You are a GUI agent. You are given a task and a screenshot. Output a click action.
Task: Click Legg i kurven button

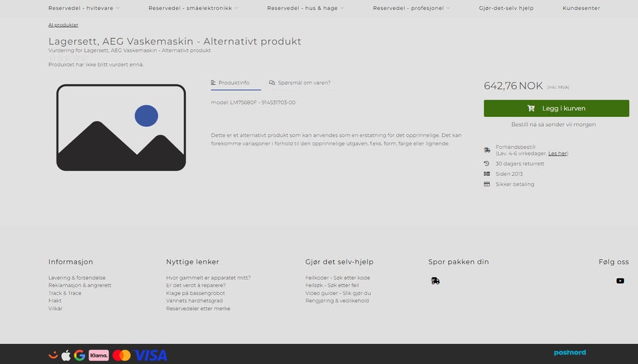(x=556, y=108)
